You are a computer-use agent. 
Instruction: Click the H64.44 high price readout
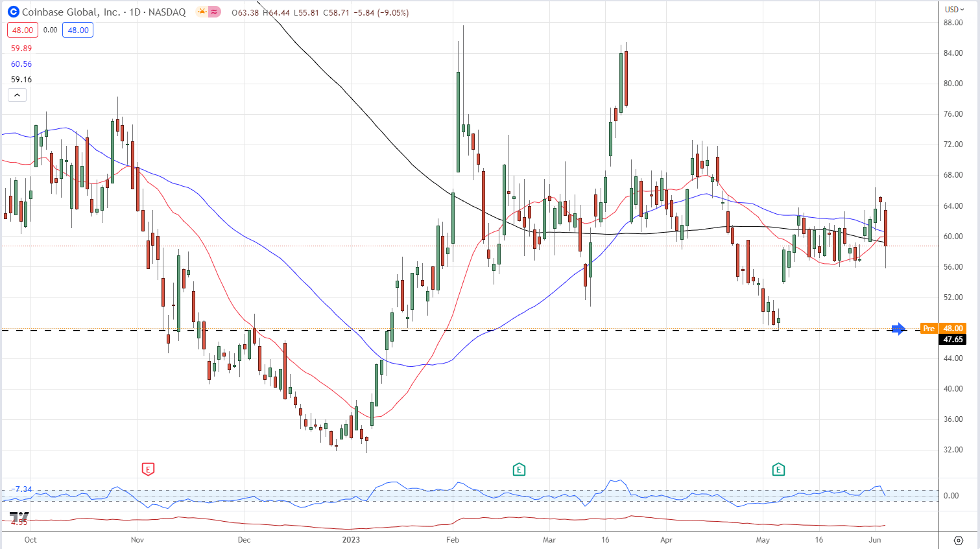276,12
